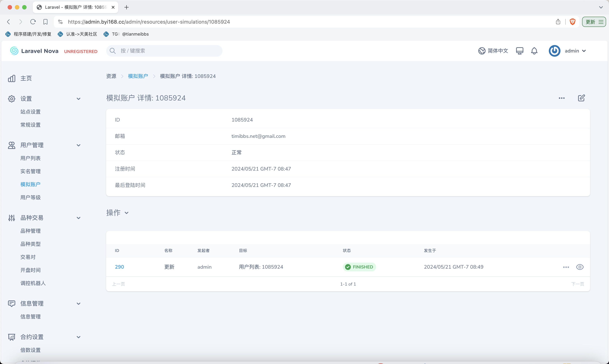Click the admin avatar icon
Viewport: 609px width, 364px height.
(x=554, y=51)
